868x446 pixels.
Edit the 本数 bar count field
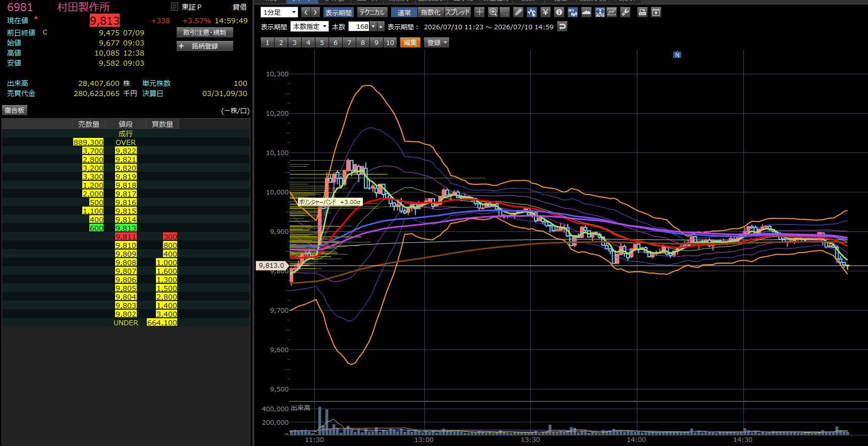click(x=359, y=27)
